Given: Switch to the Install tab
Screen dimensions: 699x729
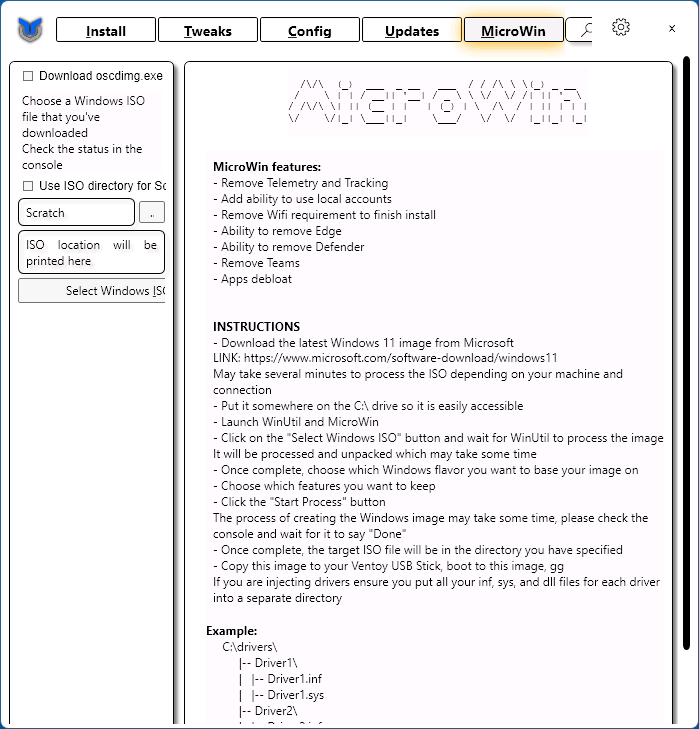Looking at the screenshot, I should tap(106, 30).
